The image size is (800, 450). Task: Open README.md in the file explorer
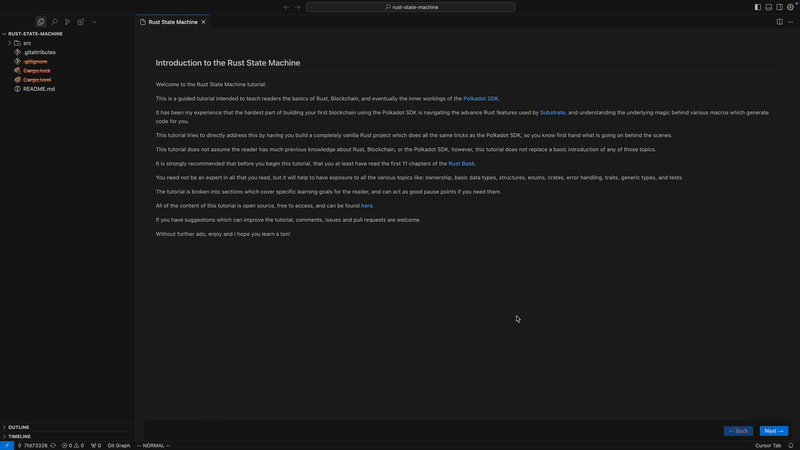click(x=38, y=89)
